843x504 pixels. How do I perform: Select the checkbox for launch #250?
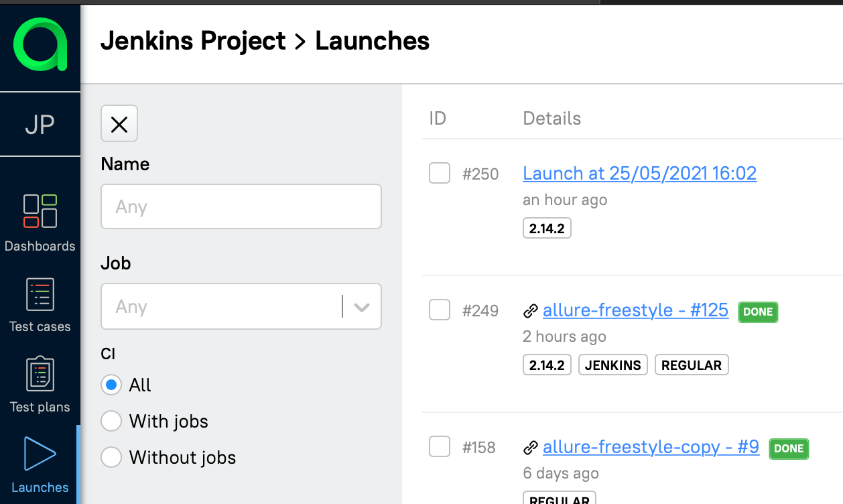(440, 173)
